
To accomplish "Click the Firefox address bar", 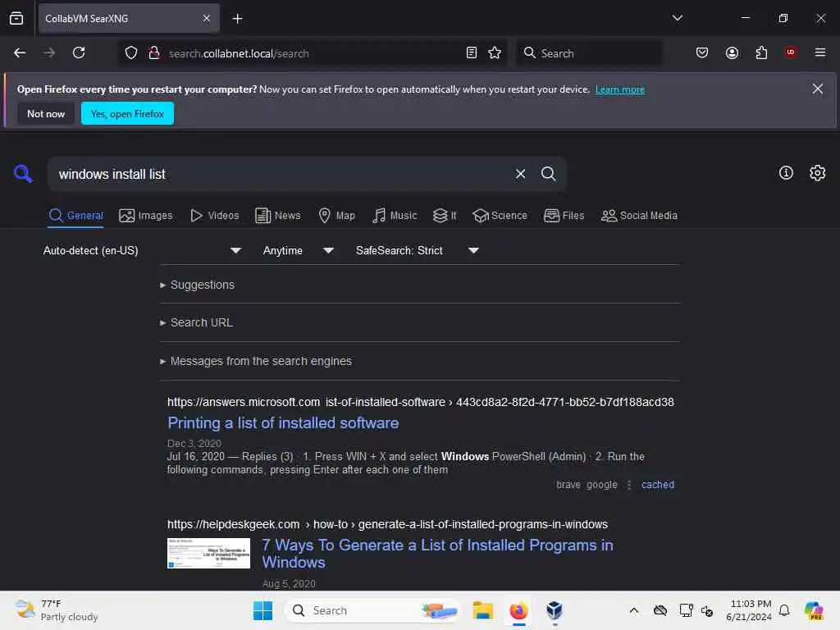I will coord(313,53).
